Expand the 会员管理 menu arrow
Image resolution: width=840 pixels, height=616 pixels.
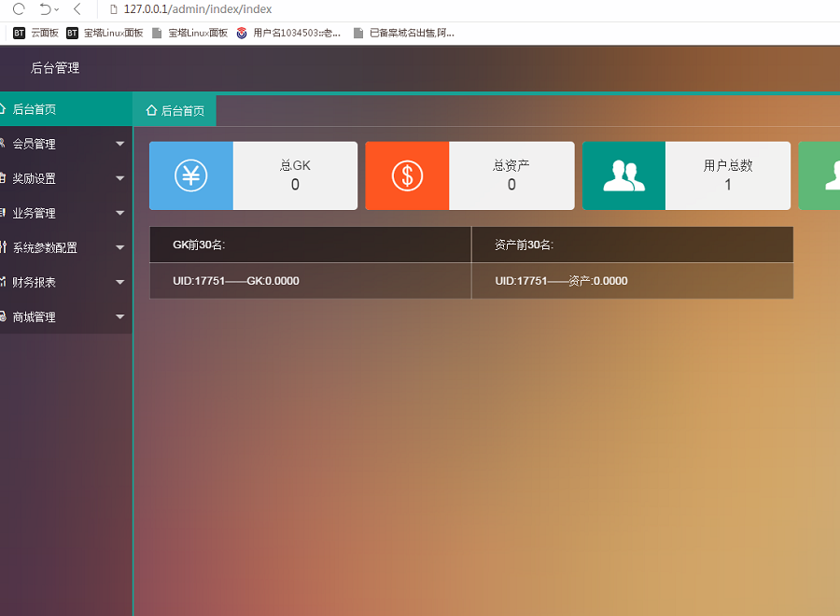[119, 144]
